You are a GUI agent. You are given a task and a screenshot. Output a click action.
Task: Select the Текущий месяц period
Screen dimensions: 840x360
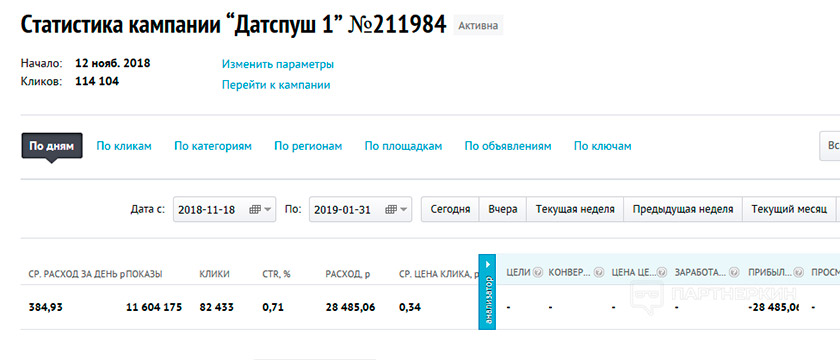click(789, 209)
